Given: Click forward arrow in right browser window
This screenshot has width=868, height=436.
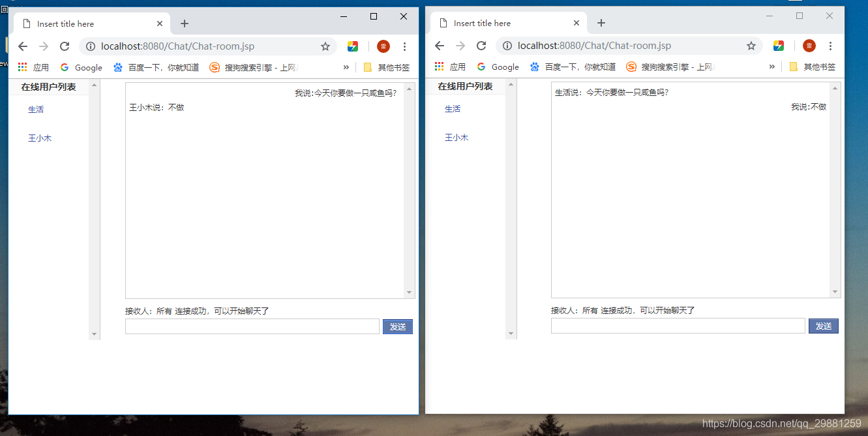Looking at the screenshot, I should pos(460,46).
